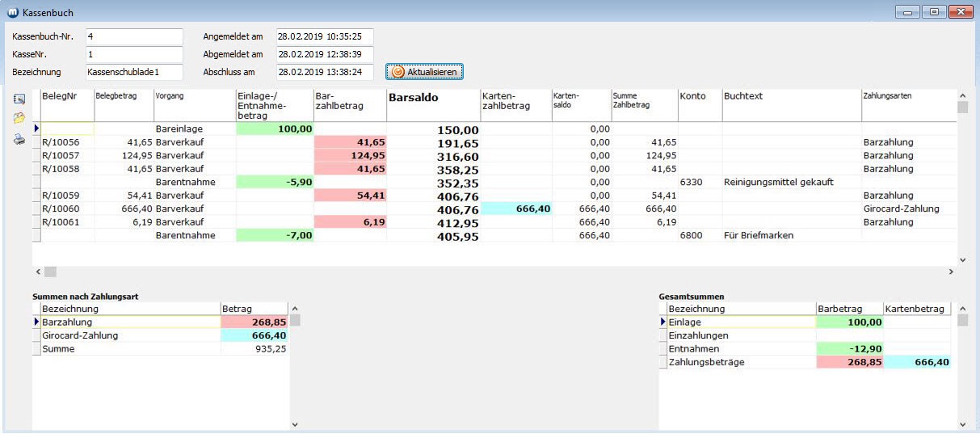Click the Kassenbuch title bar app icon
Screen dimensions: 980x434
point(12,12)
